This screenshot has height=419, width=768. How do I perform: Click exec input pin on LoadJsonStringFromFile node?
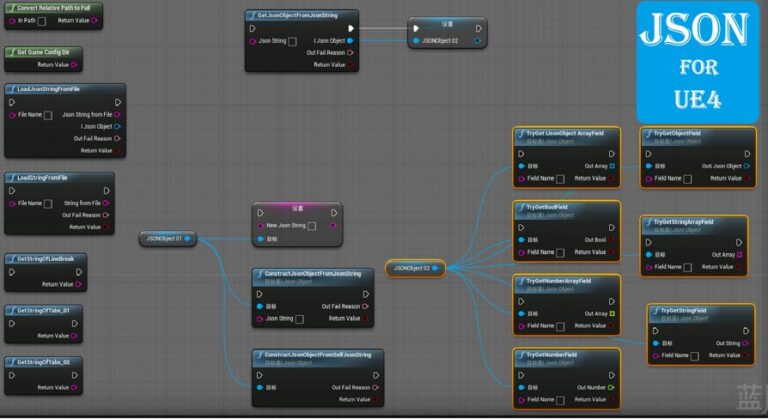coord(12,102)
